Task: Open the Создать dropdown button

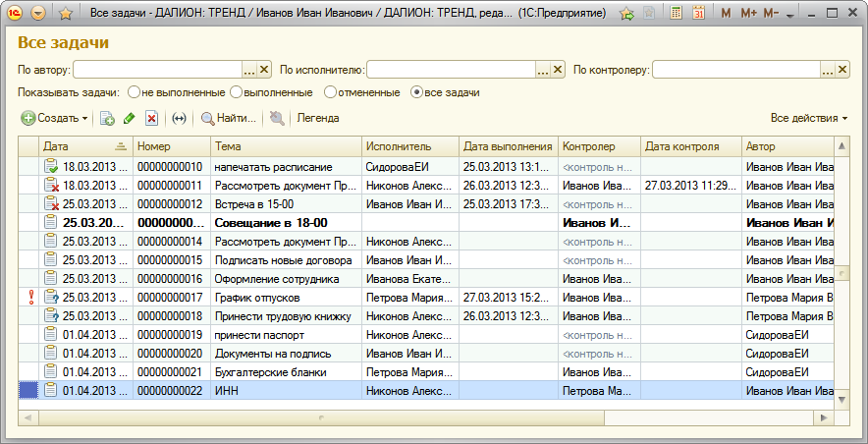Action: [54, 118]
